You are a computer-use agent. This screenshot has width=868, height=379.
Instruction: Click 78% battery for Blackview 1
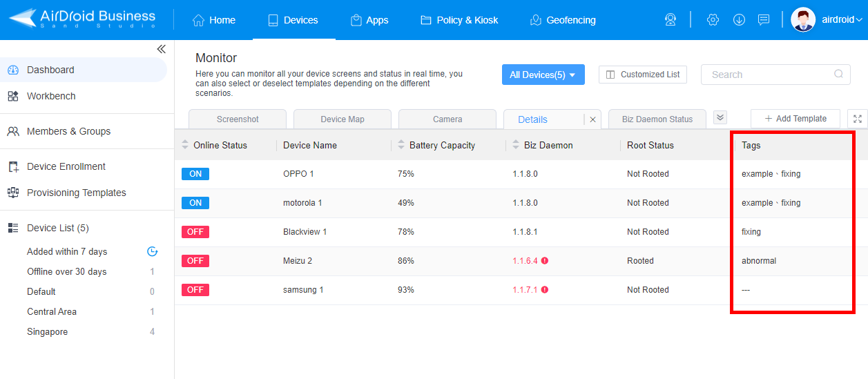coord(406,232)
